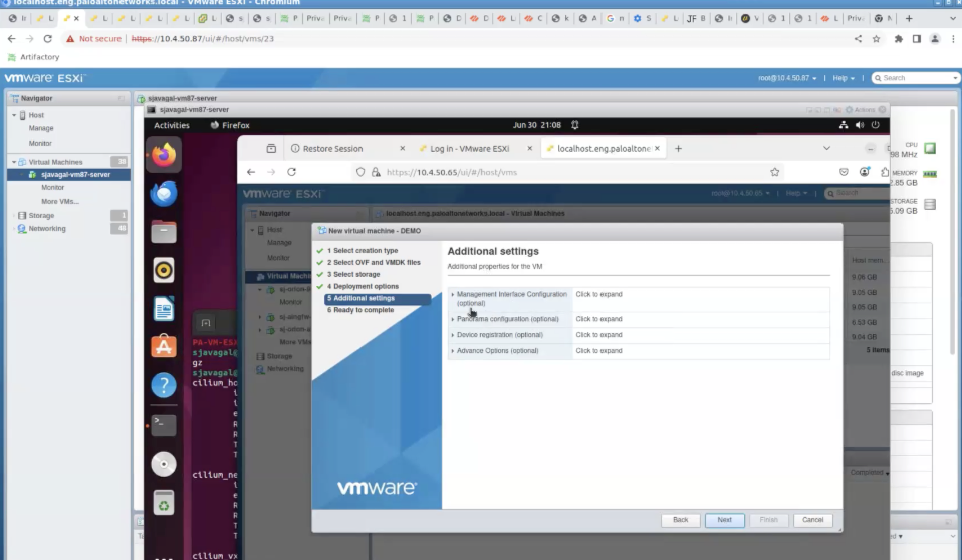Screen dimensions: 962x560
Task: Open a new Chromium tab
Action: point(909,19)
